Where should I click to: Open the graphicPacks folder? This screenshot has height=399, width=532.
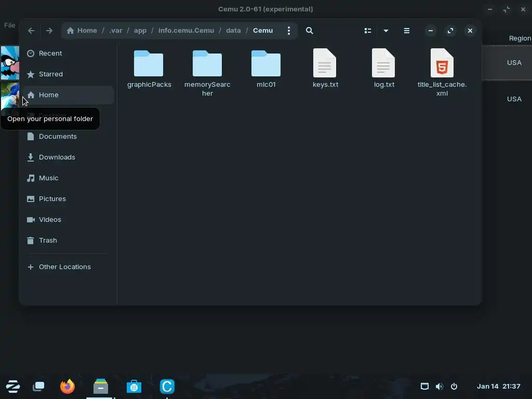pyautogui.click(x=149, y=69)
